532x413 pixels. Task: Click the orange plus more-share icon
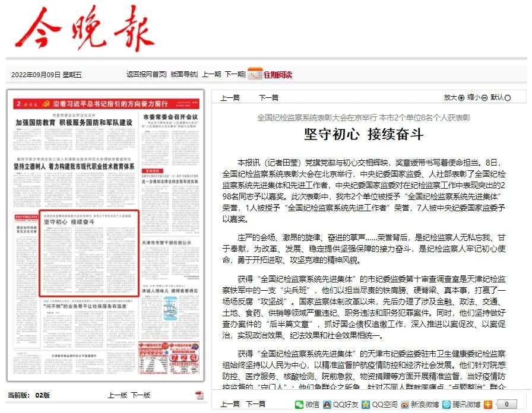click(x=488, y=404)
